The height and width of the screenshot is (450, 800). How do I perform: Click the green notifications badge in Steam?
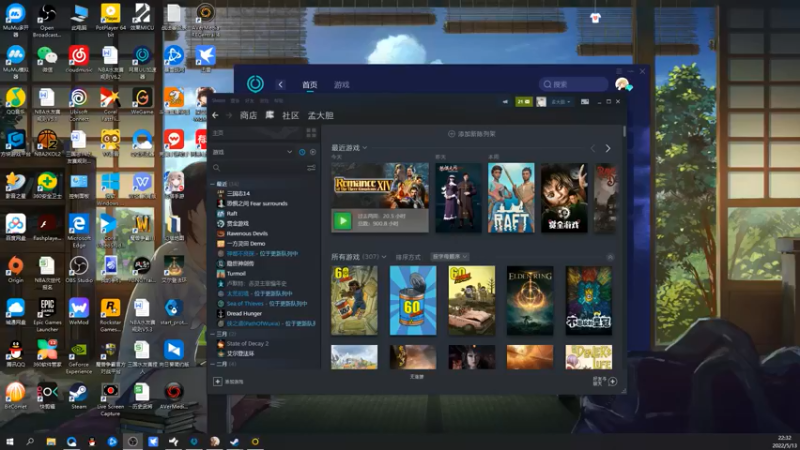pos(523,102)
